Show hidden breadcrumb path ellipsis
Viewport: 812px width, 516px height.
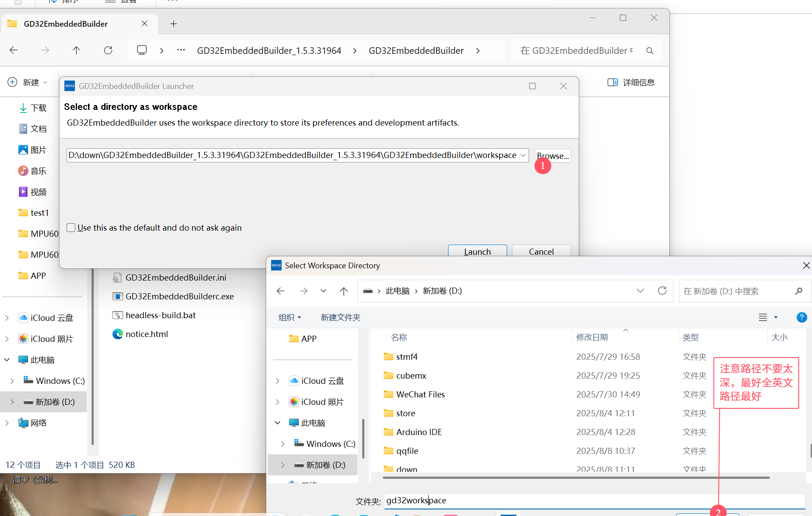(181, 50)
